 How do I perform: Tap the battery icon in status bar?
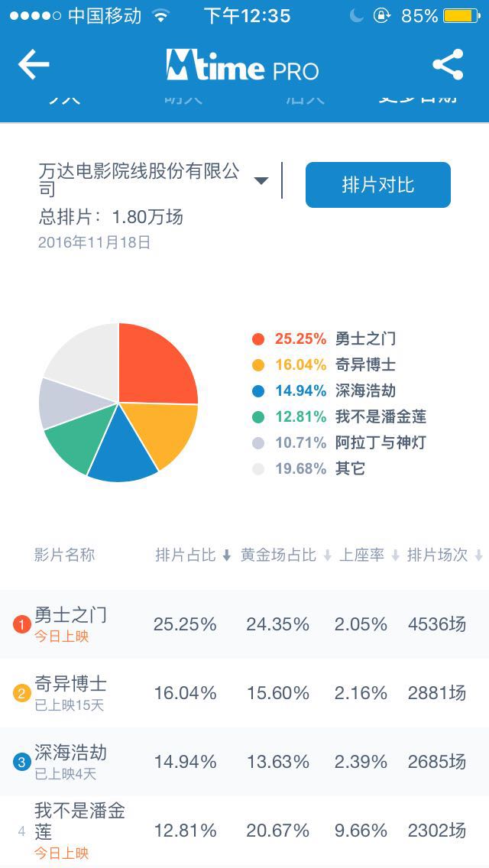point(461,15)
